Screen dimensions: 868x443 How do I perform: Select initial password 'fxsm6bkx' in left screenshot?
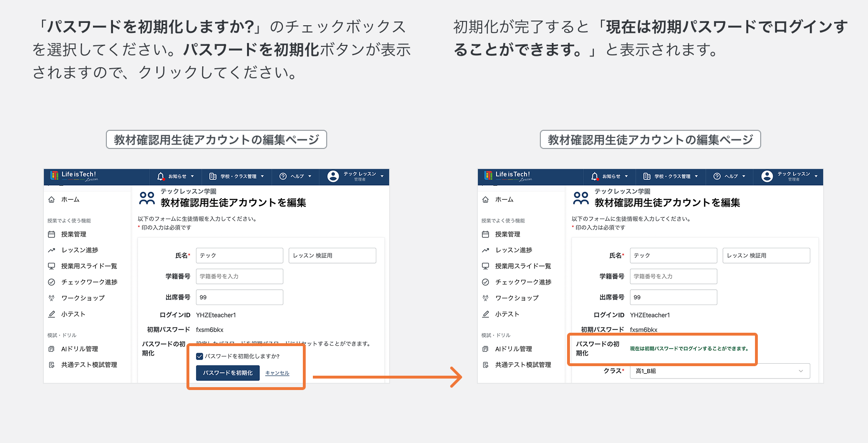(x=210, y=330)
